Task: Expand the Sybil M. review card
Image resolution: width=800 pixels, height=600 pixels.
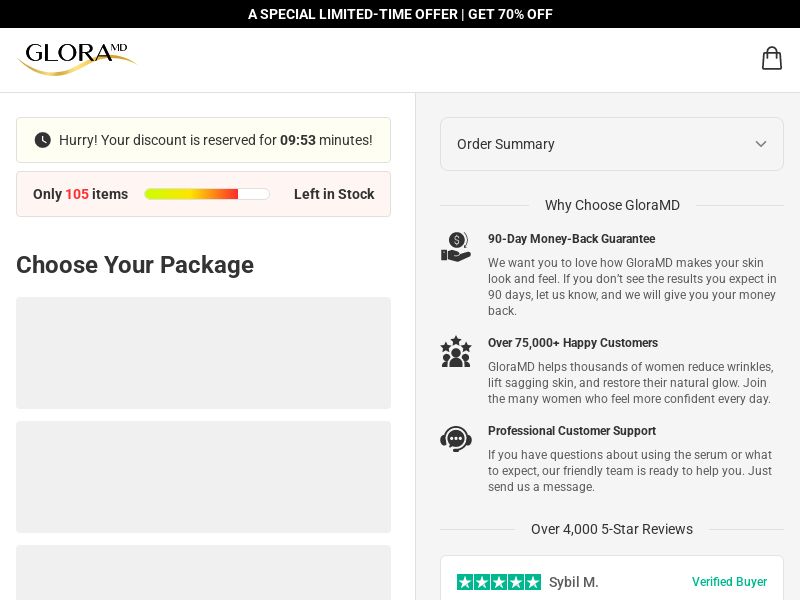Action: pyautogui.click(x=612, y=582)
